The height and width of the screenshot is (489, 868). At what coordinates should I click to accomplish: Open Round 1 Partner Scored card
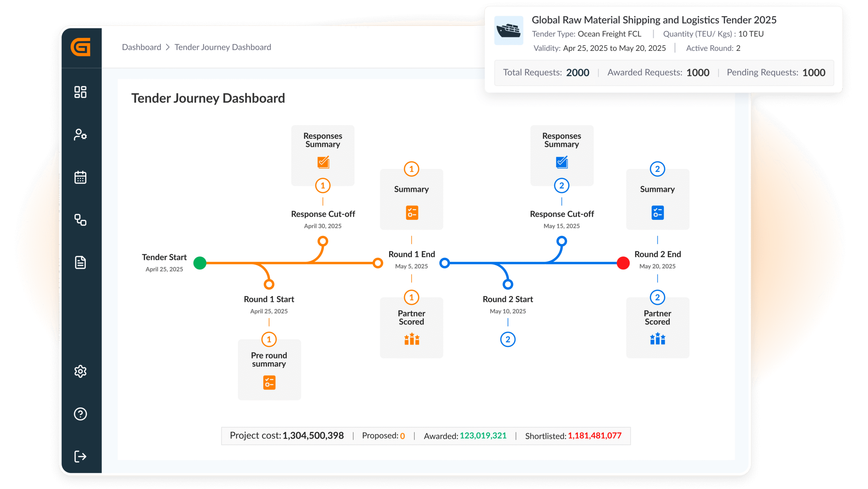tap(412, 328)
